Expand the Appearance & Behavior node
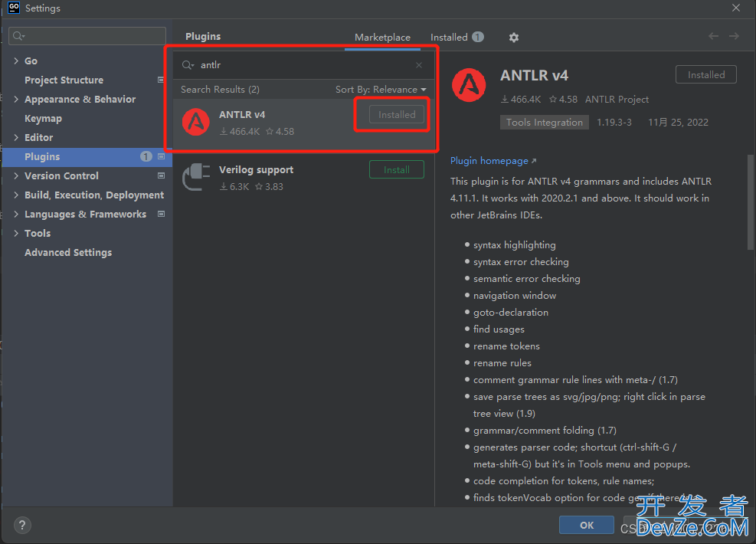 16,100
